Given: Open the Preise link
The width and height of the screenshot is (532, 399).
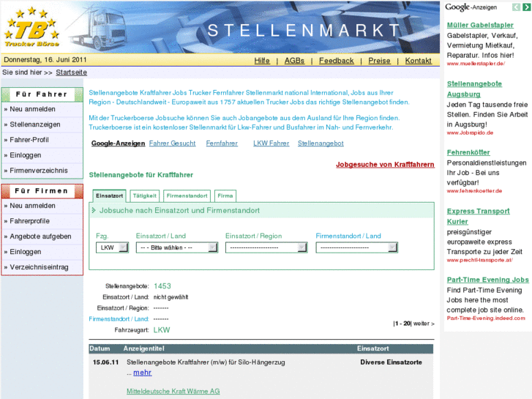Looking at the screenshot, I should pyautogui.click(x=379, y=61).
